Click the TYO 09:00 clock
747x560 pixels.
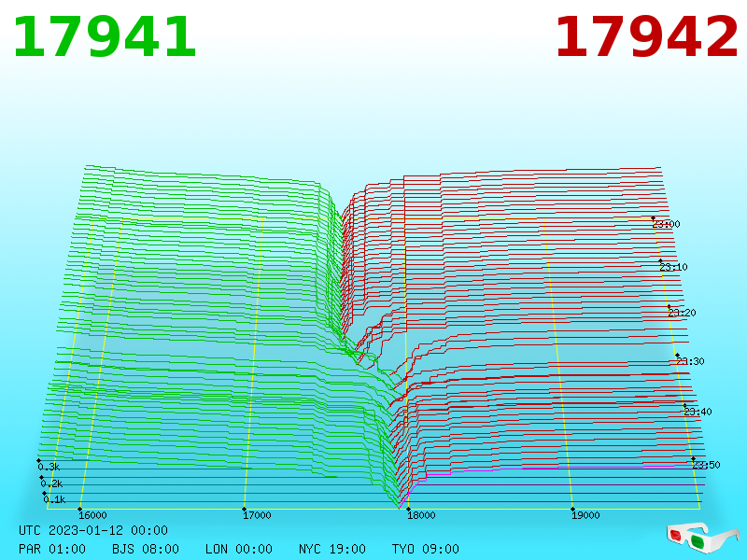pos(426,549)
